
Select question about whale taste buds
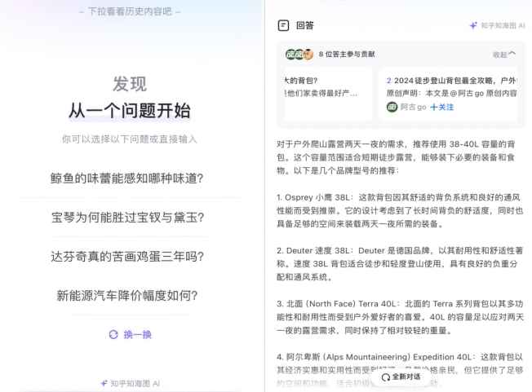(x=127, y=178)
